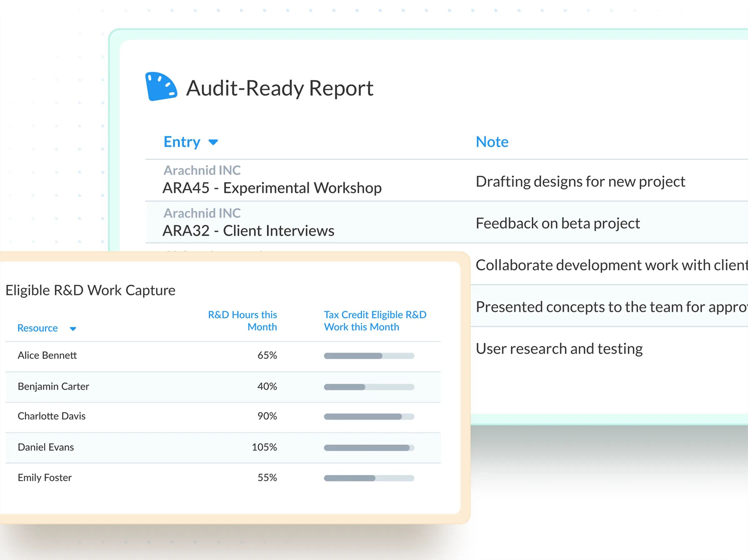Click the Arachnid INC label above ARA45
The image size is (748, 560).
202,170
